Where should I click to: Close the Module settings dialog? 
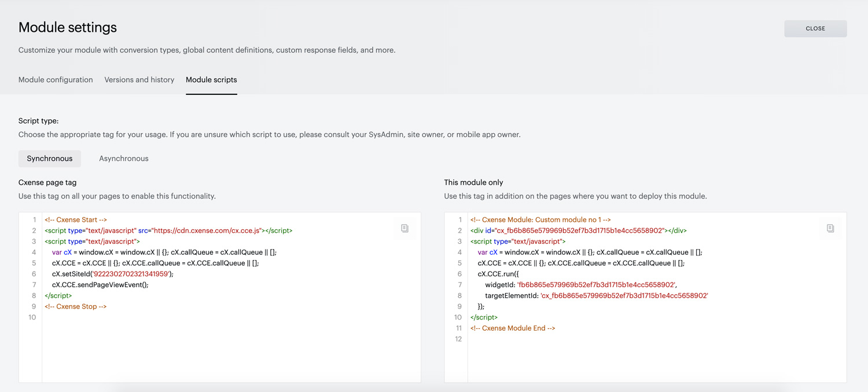tap(815, 28)
